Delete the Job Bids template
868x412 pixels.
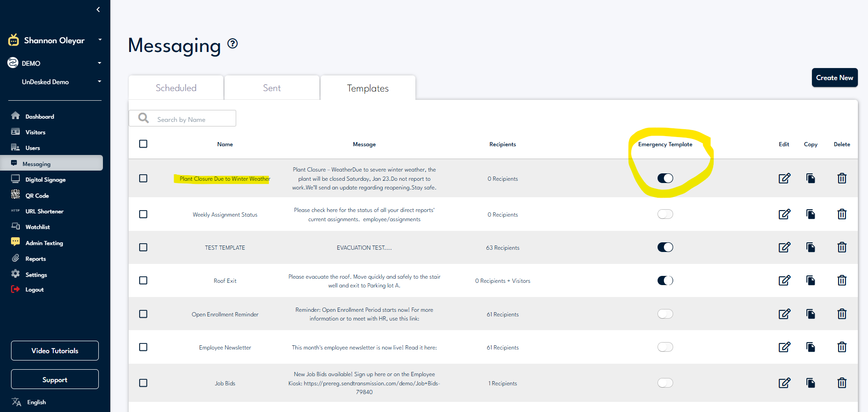pos(841,383)
